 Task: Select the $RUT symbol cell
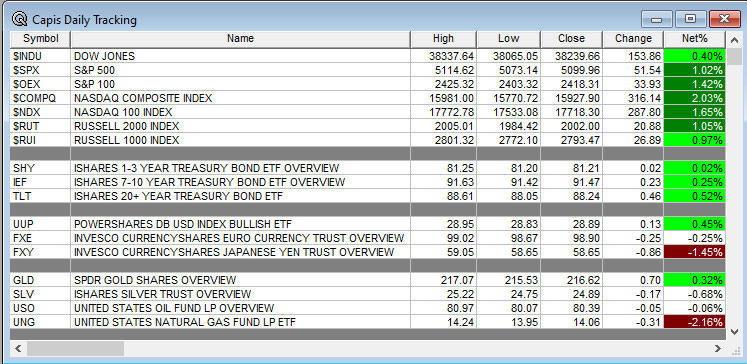pos(40,126)
